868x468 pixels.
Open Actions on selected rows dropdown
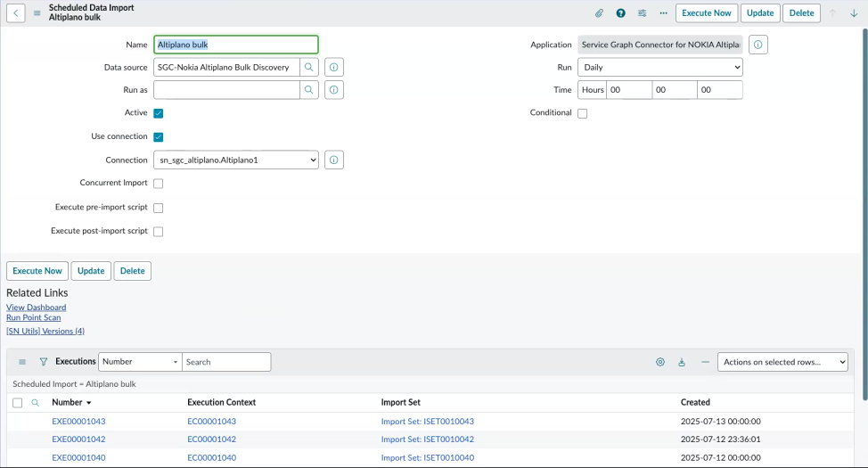pos(782,362)
